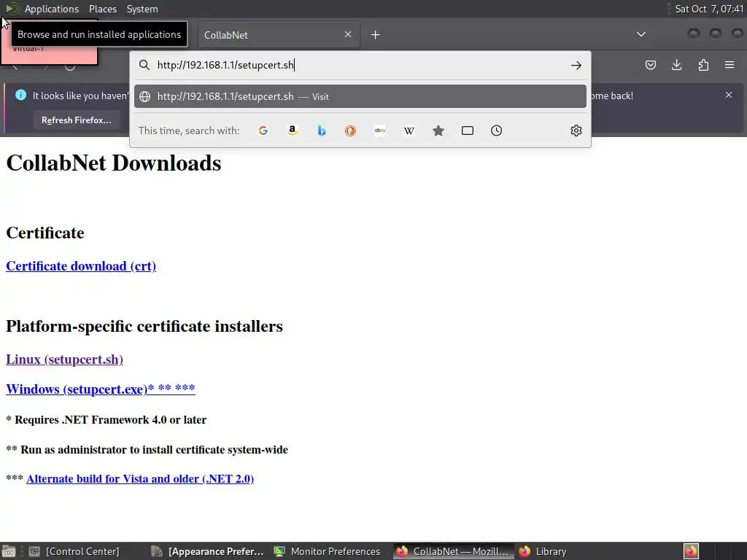
Task: Search with Amazon engine icon
Action: click(293, 131)
